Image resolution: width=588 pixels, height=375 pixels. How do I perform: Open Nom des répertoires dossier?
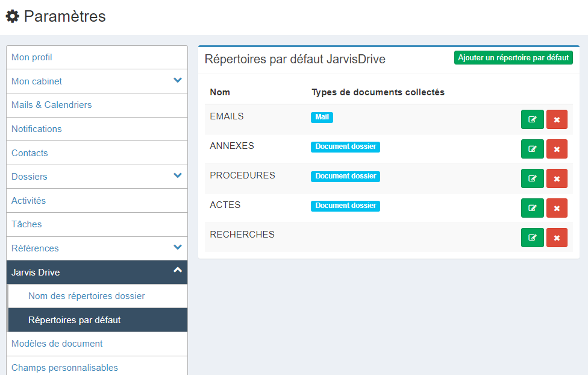98,296
